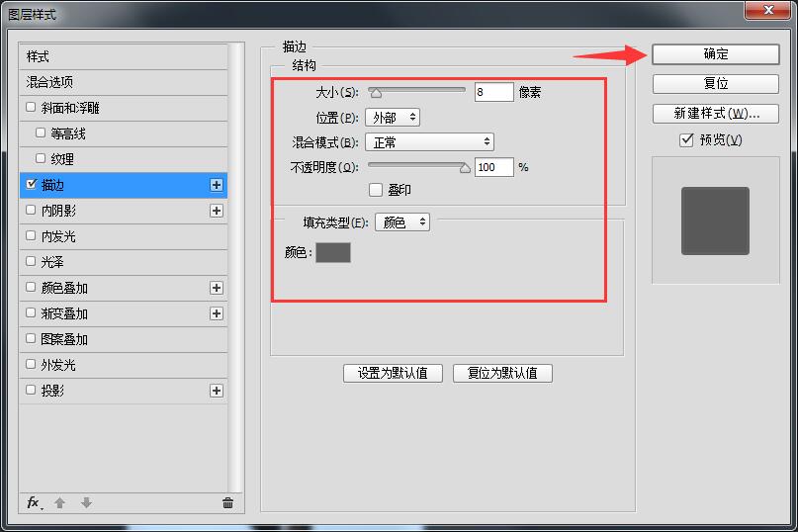Screen dimensions: 798x532
Task: Open the 填充类型 dropdown showing 颜色
Action: (x=402, y=222)
